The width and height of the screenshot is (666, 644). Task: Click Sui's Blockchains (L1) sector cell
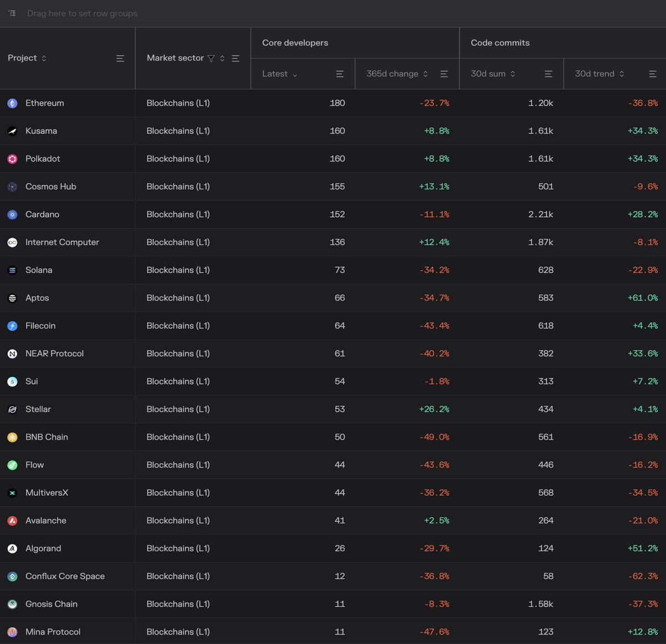[178, 381]
